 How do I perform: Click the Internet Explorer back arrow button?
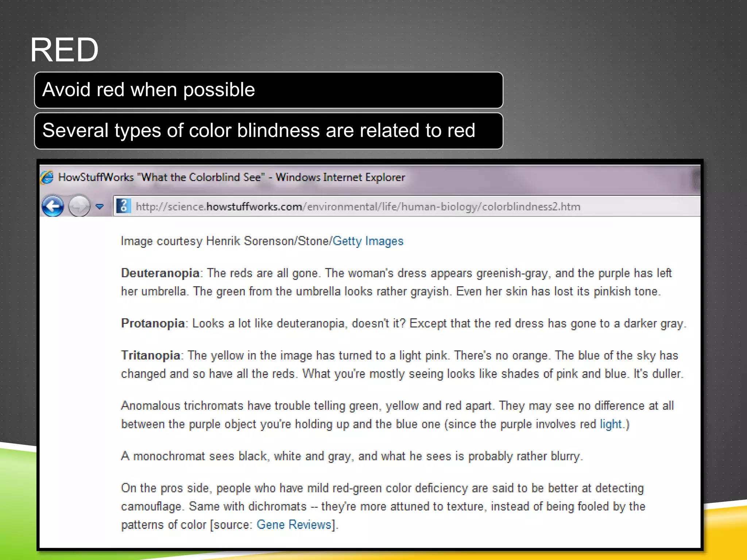click(53, 206)
